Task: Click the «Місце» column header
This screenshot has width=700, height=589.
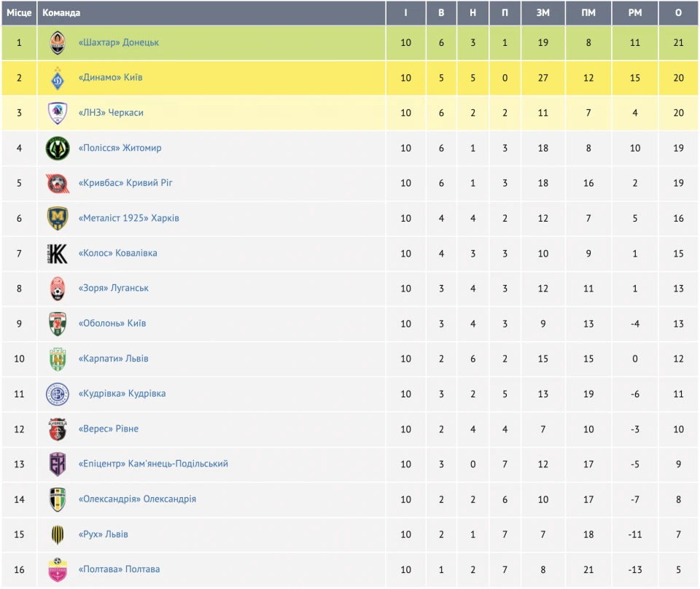Action: coord(19,13)
